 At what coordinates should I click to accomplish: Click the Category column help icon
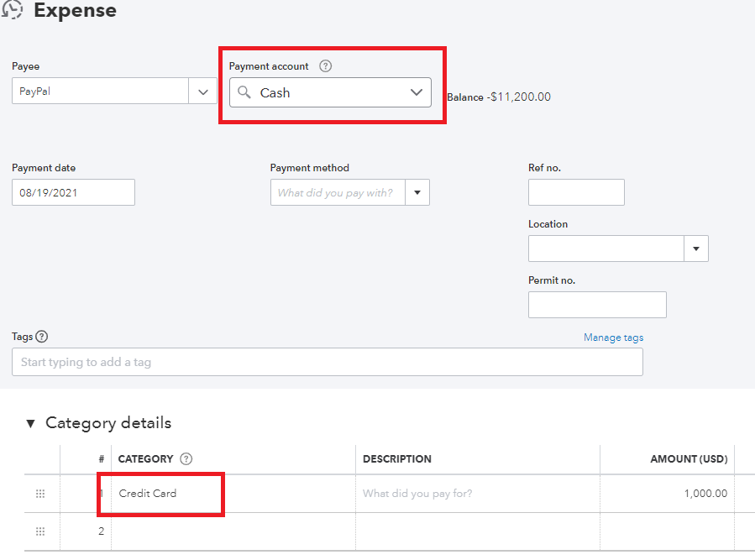[x=186, y=459]
